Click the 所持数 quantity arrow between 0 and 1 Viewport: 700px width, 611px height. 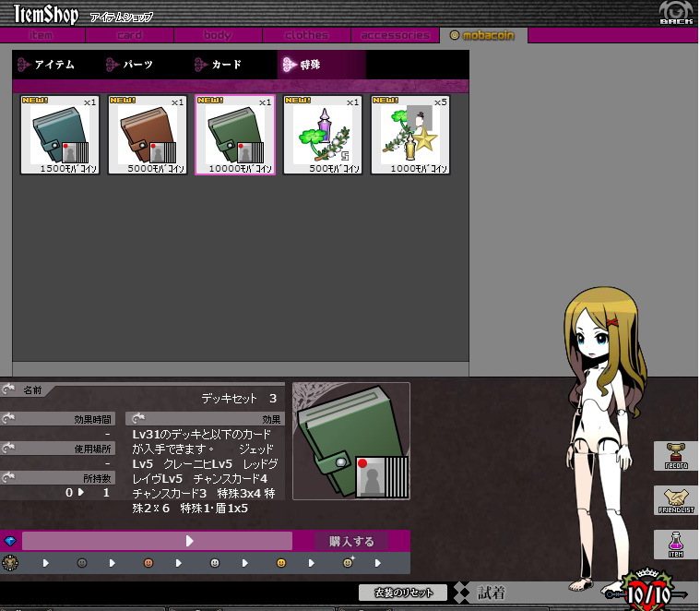click(x=81, y=493)
